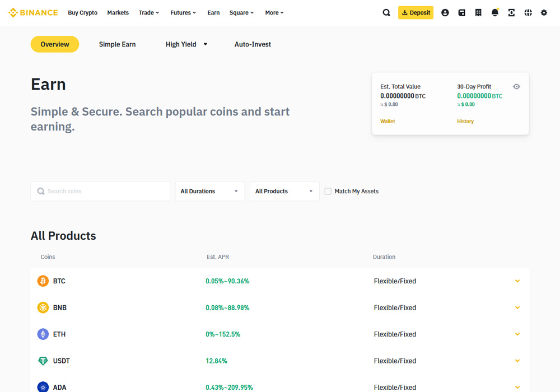Open the wallet icon in header

pos(462,12)
